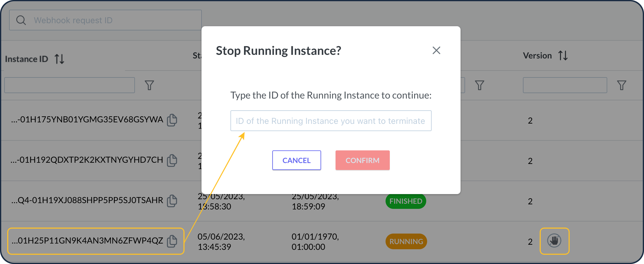Viewport: 644px width, 264px height.
Task: Click the Webhook request ID search box
Action: click(x=114, y=20)
